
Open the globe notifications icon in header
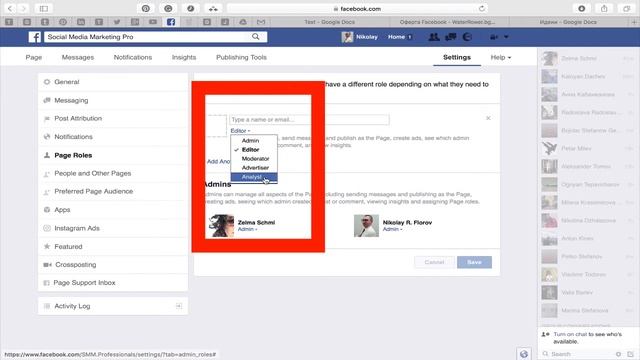coord(467,37)
